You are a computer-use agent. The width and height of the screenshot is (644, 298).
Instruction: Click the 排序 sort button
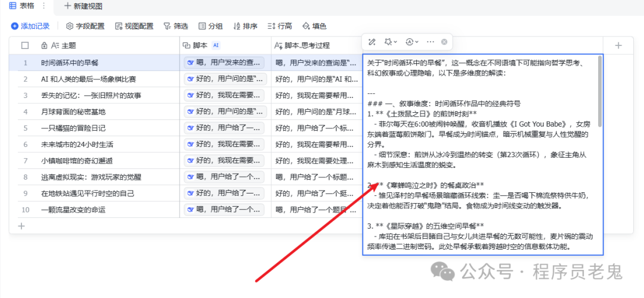click(245, 26)
